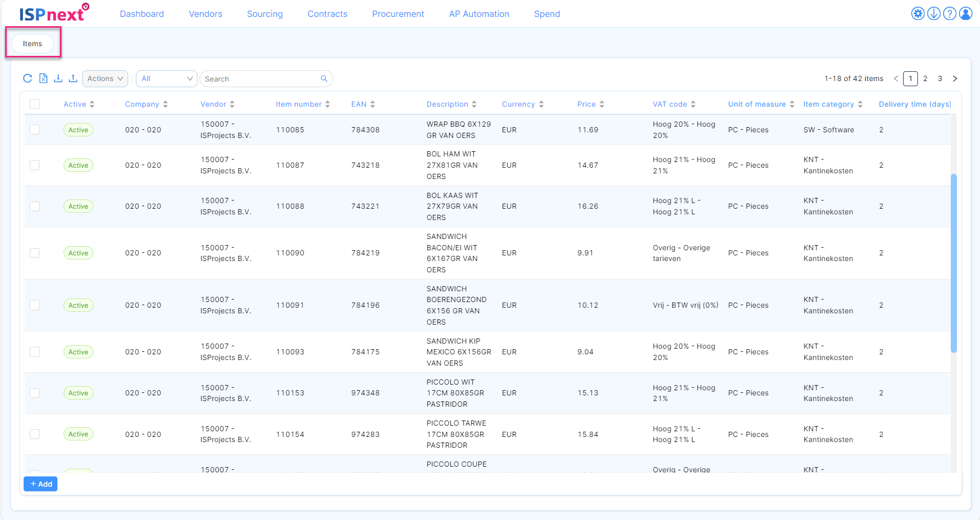Open the Contracts menu
980x520 pixels.
327,14
